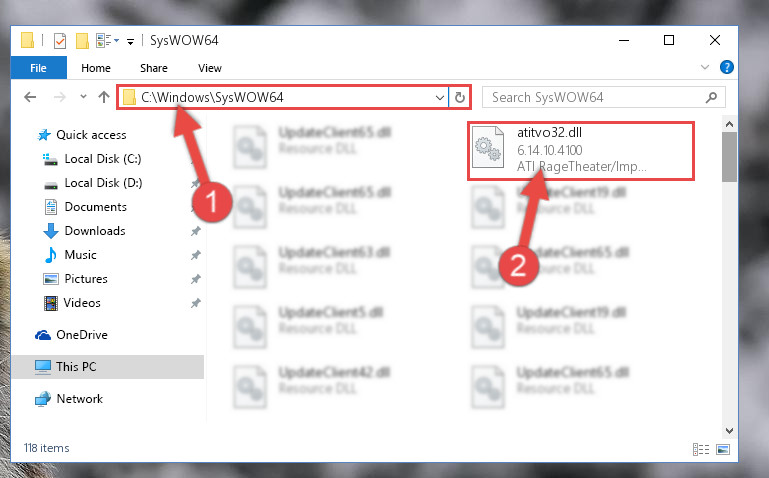Image resolution: width=769 pixels, height=478 pixels.
Task: Switch to large icons view button
Action: (x=723, y=449)
